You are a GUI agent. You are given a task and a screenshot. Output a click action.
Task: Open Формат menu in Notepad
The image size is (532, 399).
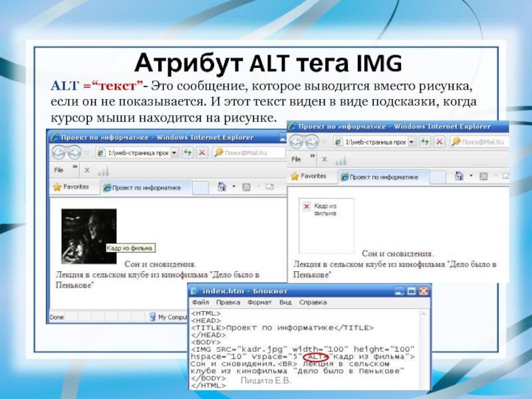click(x=259, y=302)
